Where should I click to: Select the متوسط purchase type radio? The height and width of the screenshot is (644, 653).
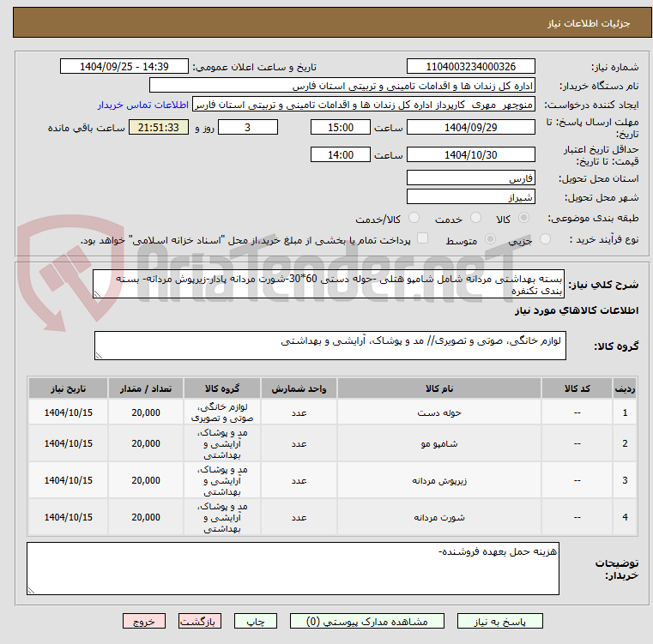[x=490, y=239]
